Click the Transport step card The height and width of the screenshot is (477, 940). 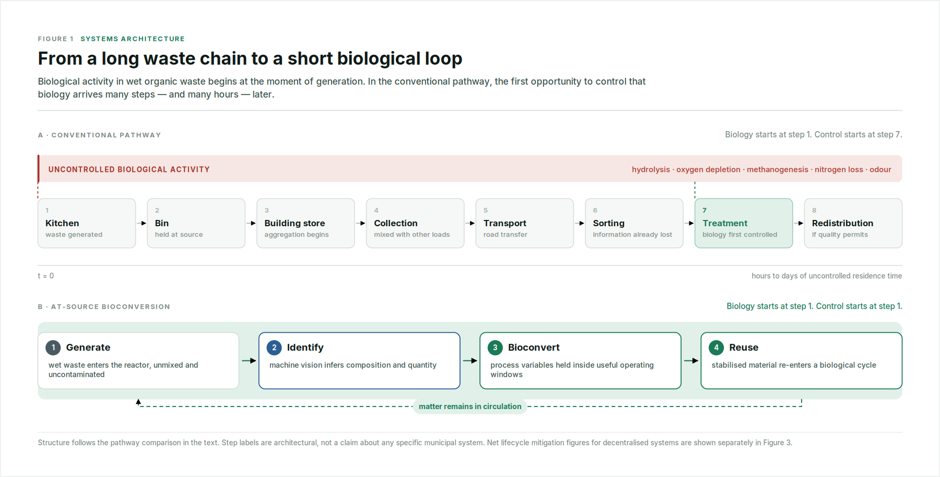coord(525,223)
